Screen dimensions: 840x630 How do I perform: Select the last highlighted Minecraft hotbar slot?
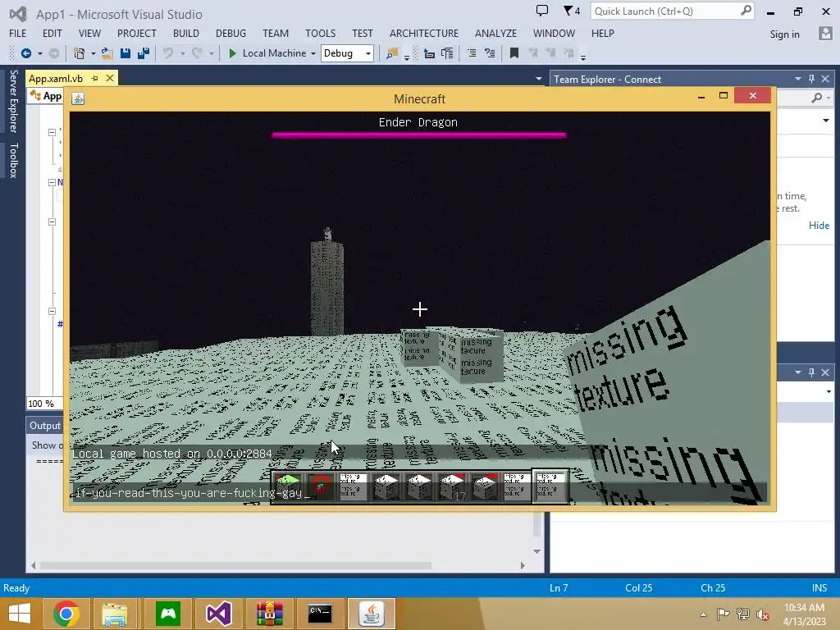tap(550, 486)
